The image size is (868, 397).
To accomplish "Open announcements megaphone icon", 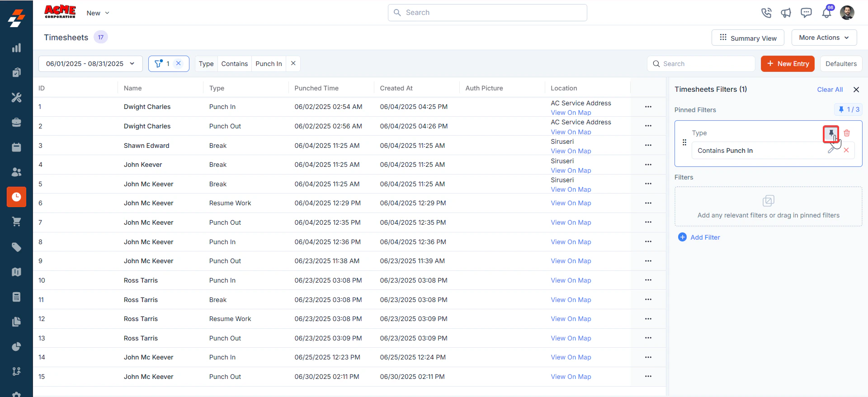I will [x=786, y=13].
